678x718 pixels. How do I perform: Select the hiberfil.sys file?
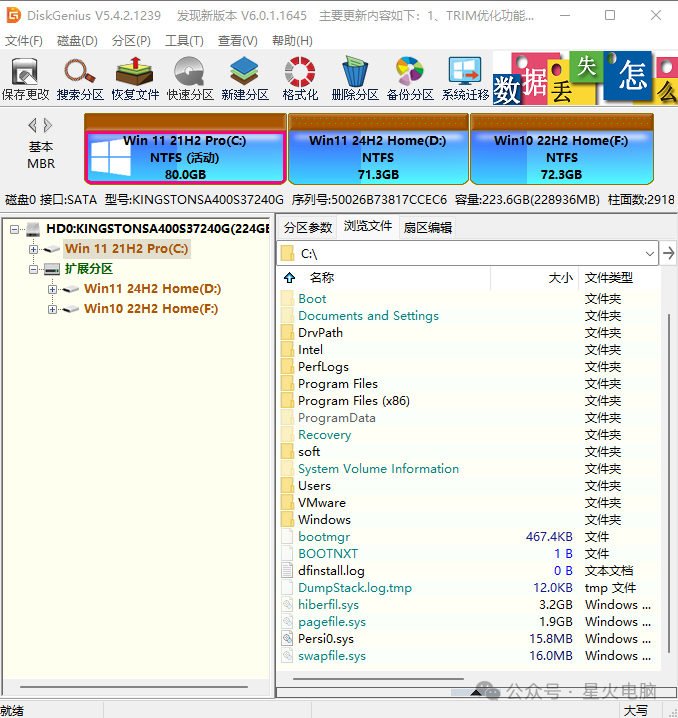click(329, 604)
